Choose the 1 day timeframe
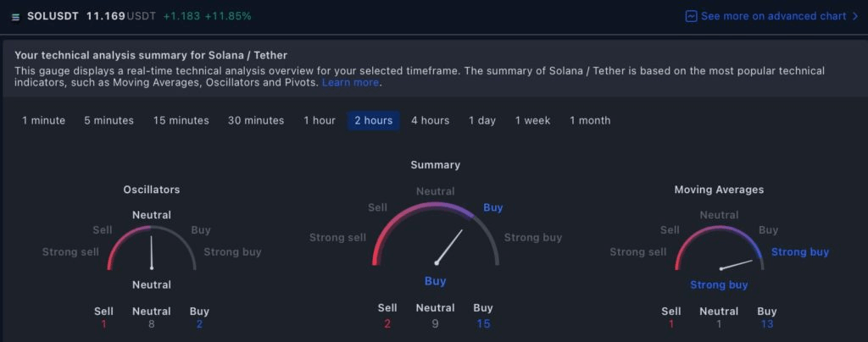This screenshot has height=342, width=868. point(482,120)
